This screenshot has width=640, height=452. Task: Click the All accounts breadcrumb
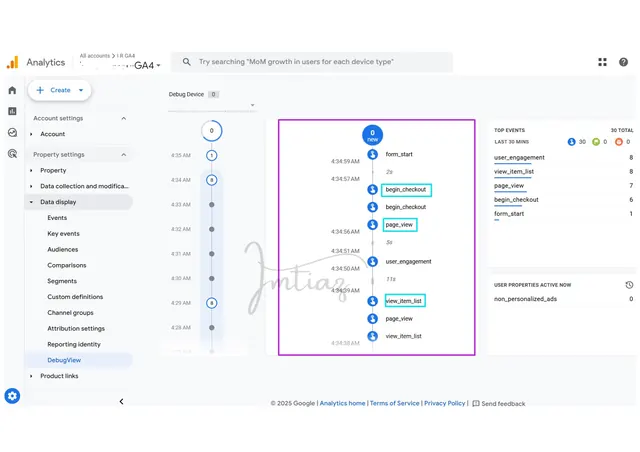[95, 56]
